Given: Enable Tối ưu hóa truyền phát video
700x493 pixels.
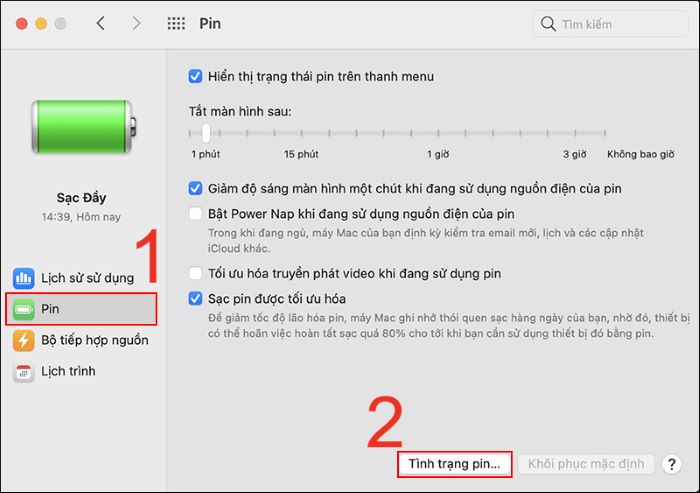Looking at the screenshot, I should click(195, 273).
